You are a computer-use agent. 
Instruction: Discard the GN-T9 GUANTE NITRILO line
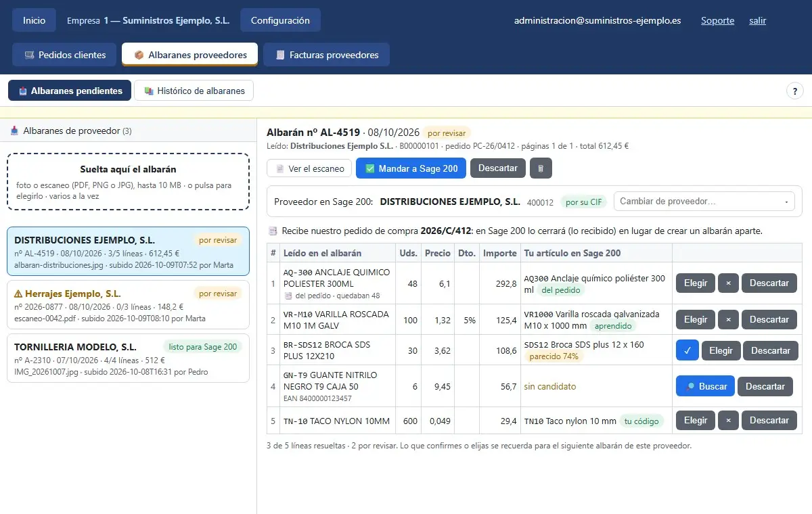click(x=765, y=386)
